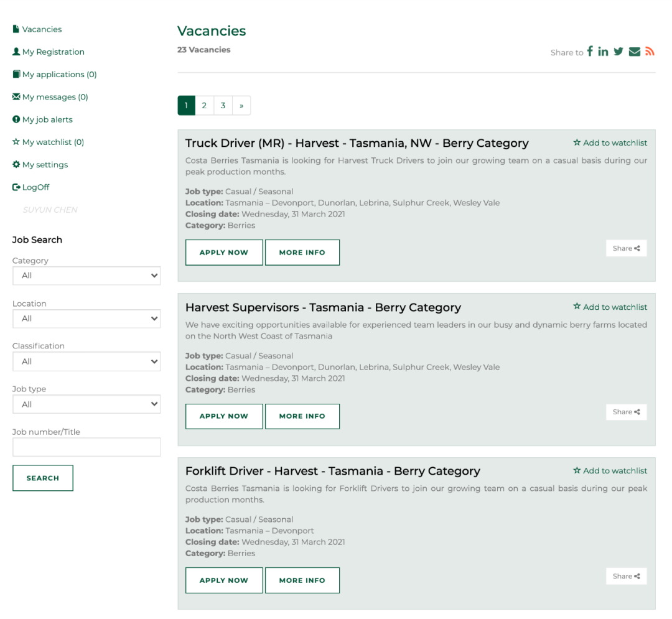Go to page 2 of vacancies
Screen dimensions: 672x619
coord(204,106)
